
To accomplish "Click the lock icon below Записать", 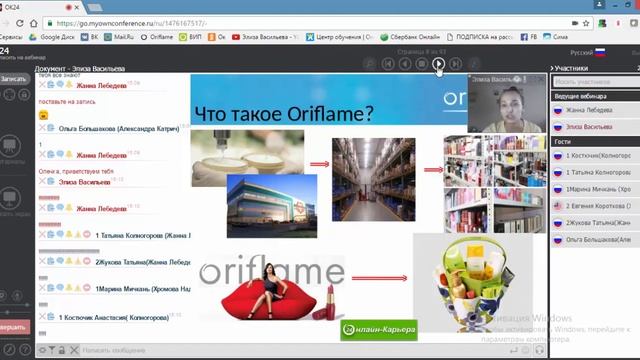I will 24,95.
